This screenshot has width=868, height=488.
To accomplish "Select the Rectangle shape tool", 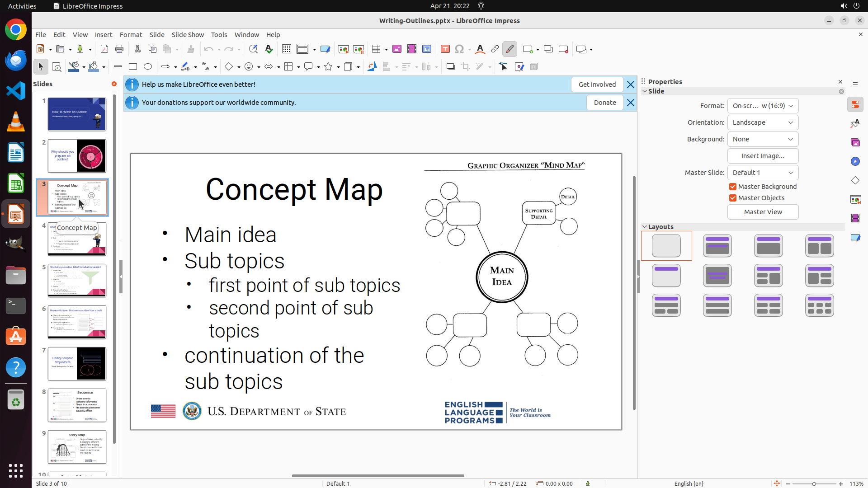I will coord(133,67).
